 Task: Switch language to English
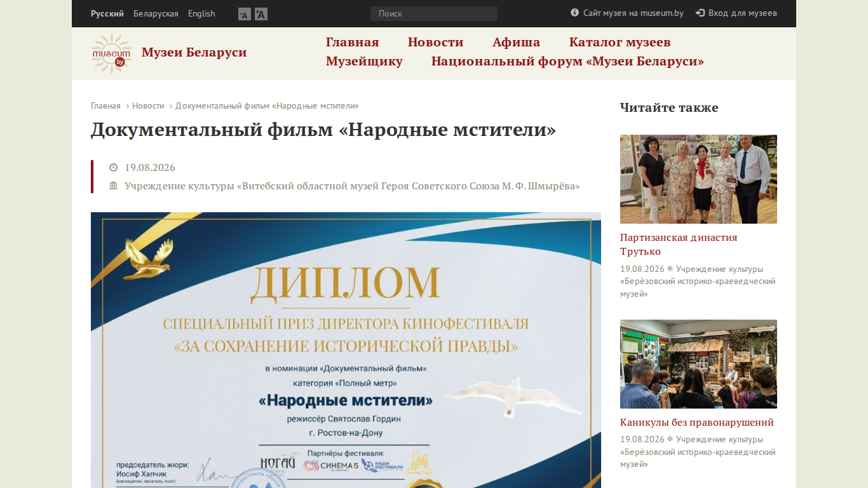point(201,13)
